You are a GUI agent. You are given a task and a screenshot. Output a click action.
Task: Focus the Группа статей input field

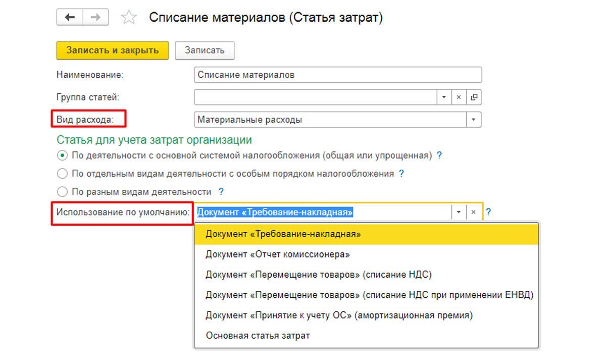(x=315, y=97)
